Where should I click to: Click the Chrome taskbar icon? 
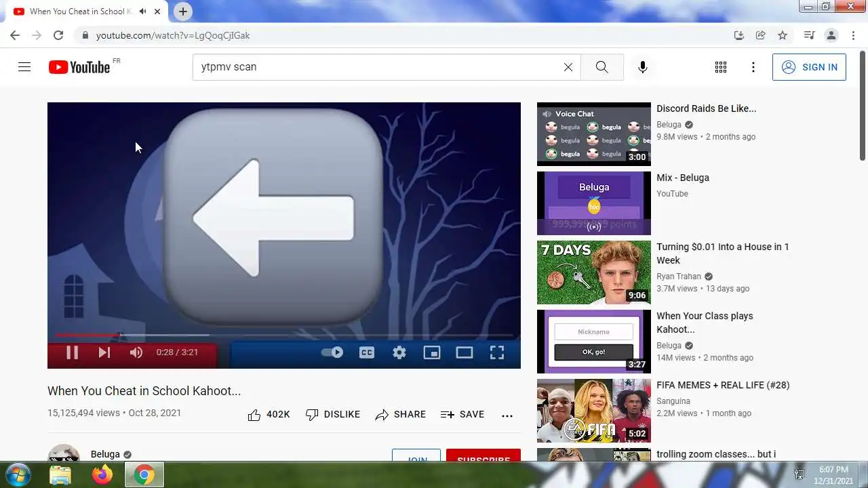point(144,475)
